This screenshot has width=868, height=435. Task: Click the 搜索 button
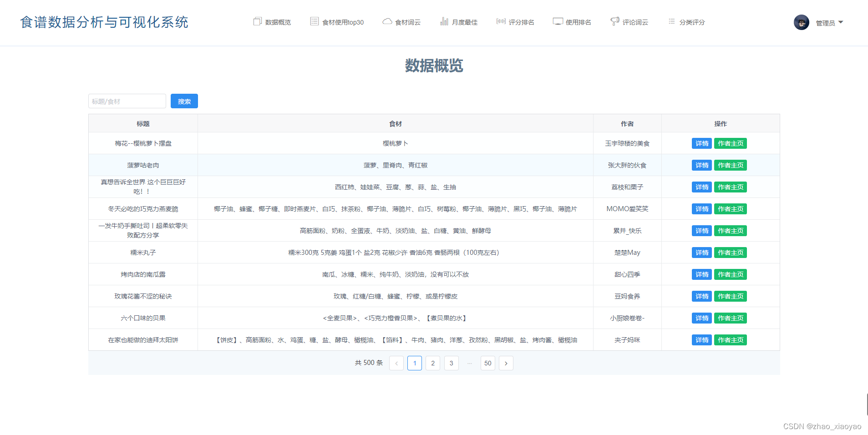[x=184, y=101]
